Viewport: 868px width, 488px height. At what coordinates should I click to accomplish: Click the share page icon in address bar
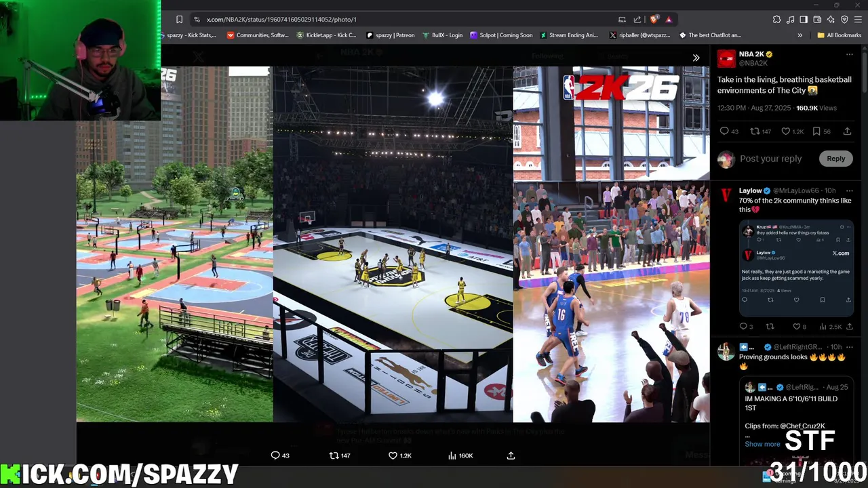pos(637,19)
